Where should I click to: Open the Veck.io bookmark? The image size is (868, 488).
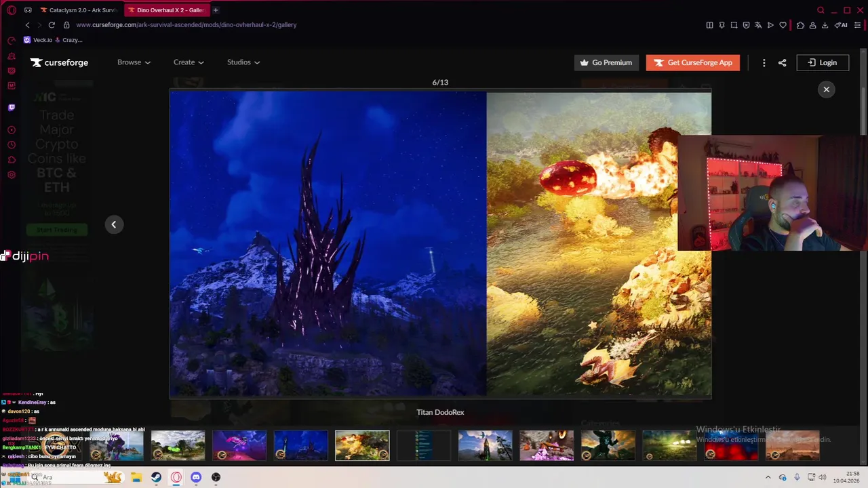(x=38, y=40)
